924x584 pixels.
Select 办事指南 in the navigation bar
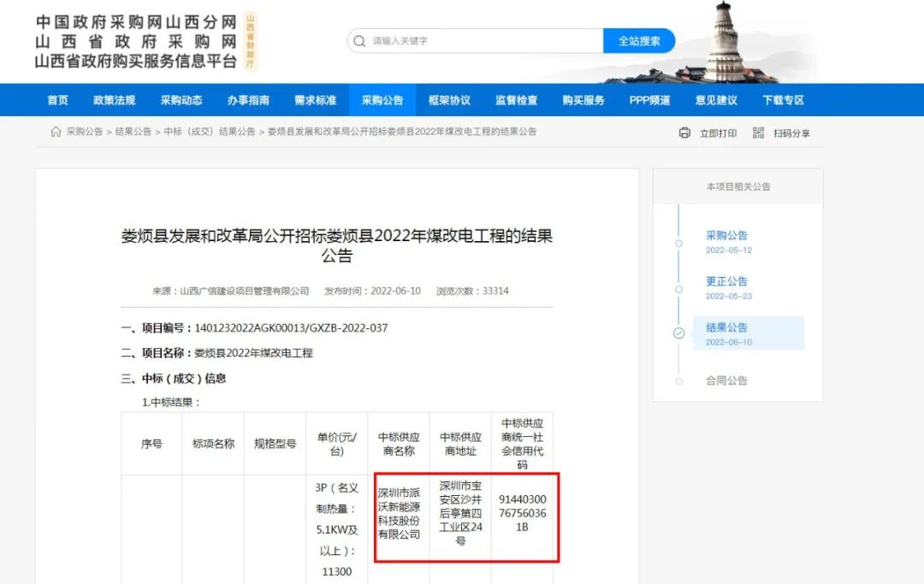coord(248,100)
